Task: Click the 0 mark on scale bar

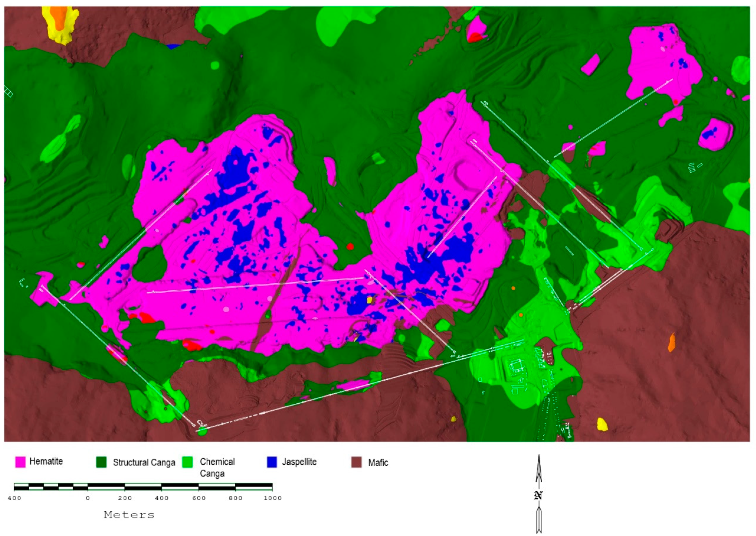Action: coord(88,498)
